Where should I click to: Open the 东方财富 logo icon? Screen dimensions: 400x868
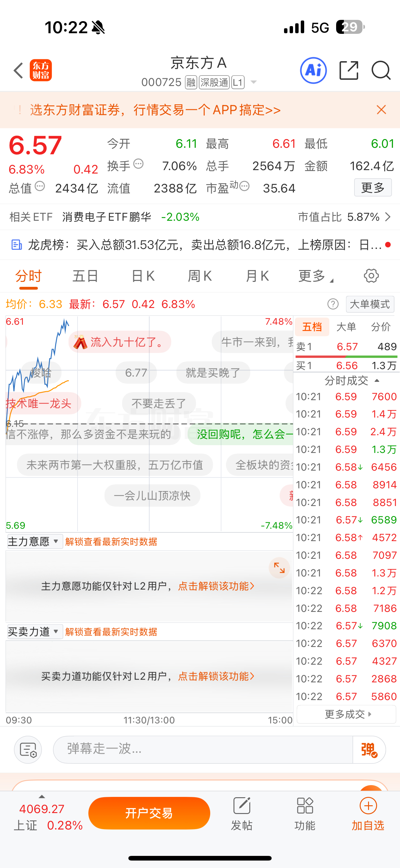pos(41,70)
